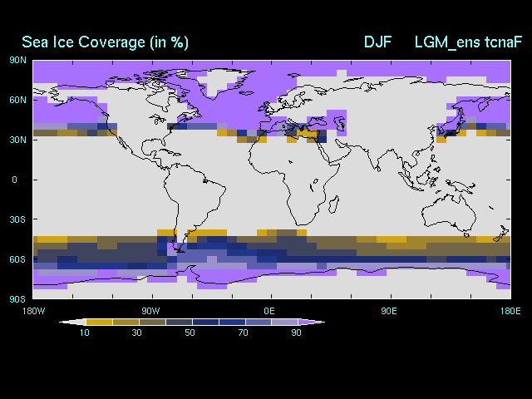Click the colorbar value 50
532x399 pixels.
pyautogui.click(x=190, y=332)
